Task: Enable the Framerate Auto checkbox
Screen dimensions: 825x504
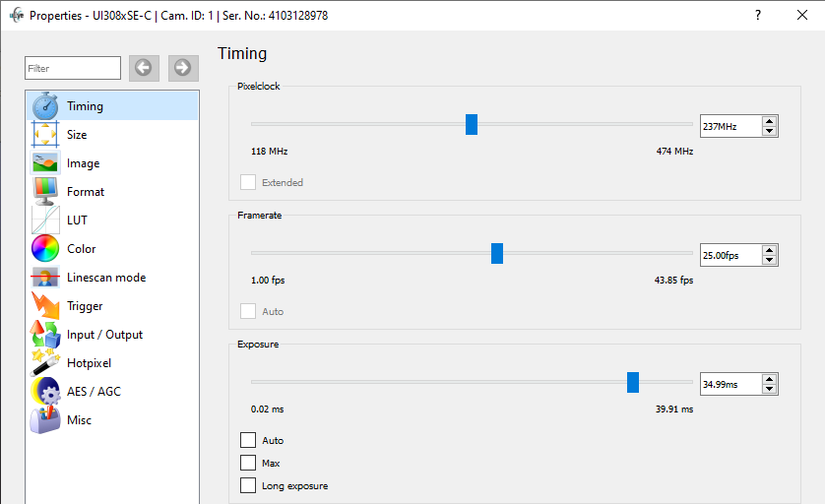Action: [x=248, y=311]
